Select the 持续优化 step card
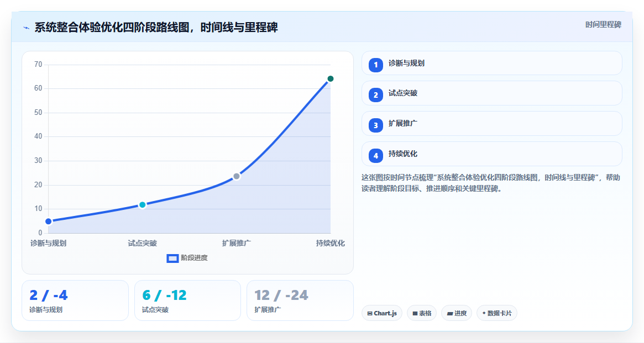 (491, 154)
